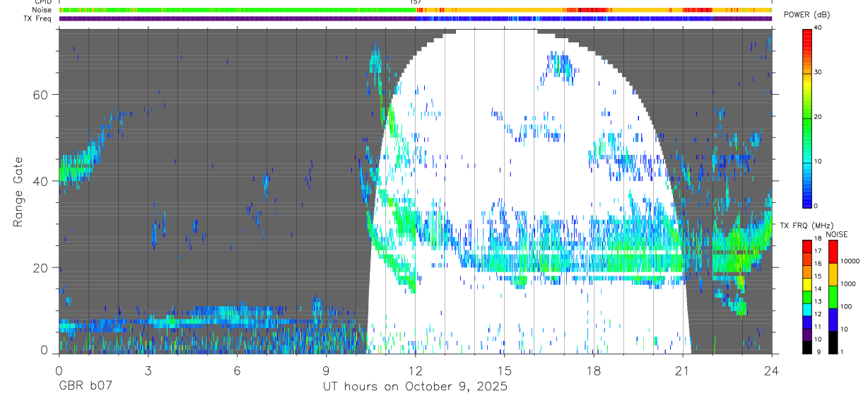
Task: Click the '9' UT hours axis tick label
Action: point(327,370)
